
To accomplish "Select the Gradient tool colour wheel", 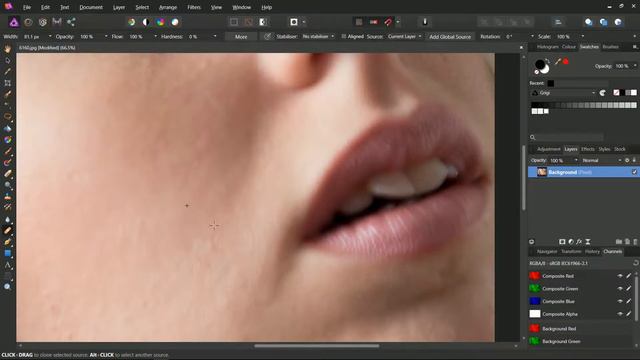I will [7, 140].
